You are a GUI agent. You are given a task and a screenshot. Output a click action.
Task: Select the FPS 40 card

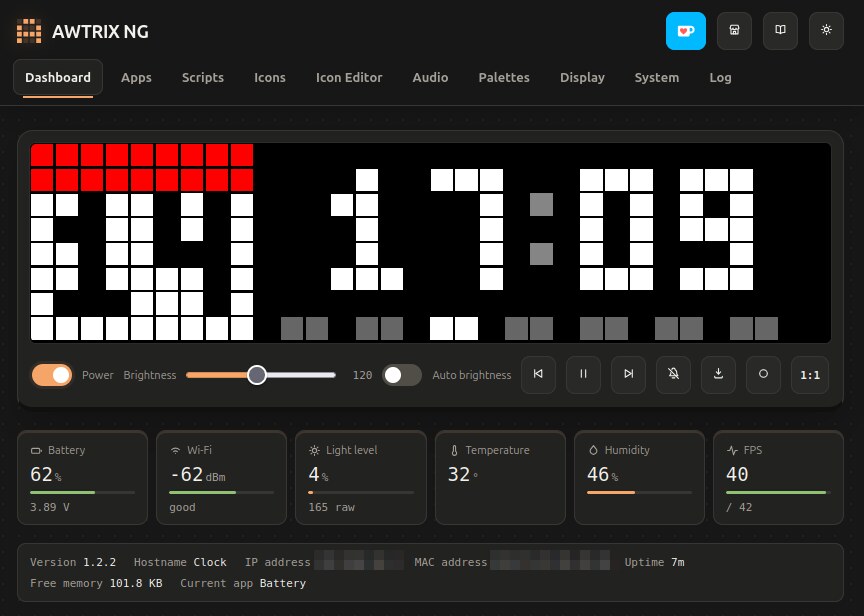tap(779, 477)
